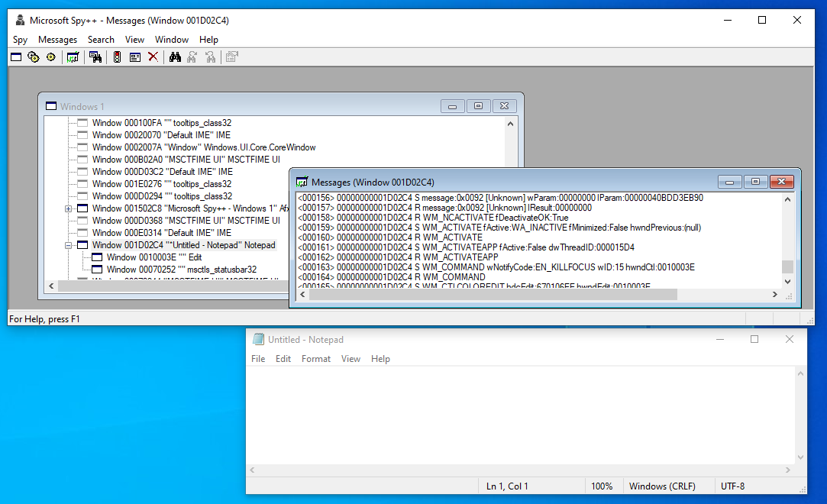Click the Find binoculars toolbar icon
827x504 pixels.
point(175,57)
